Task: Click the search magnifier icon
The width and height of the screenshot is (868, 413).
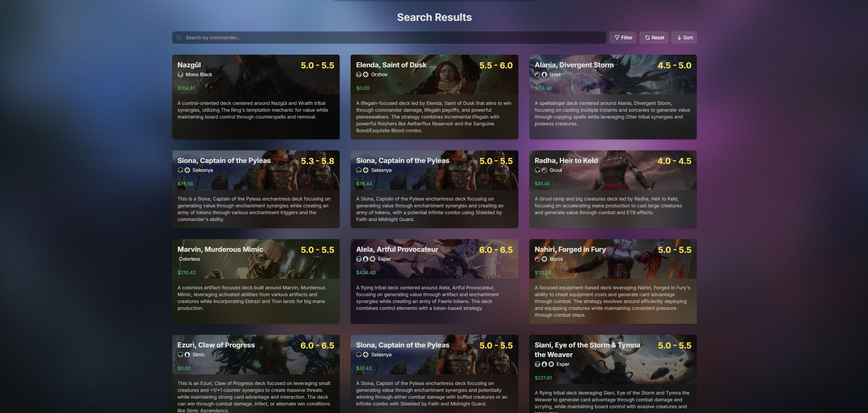Action: (x=179, y=38)
